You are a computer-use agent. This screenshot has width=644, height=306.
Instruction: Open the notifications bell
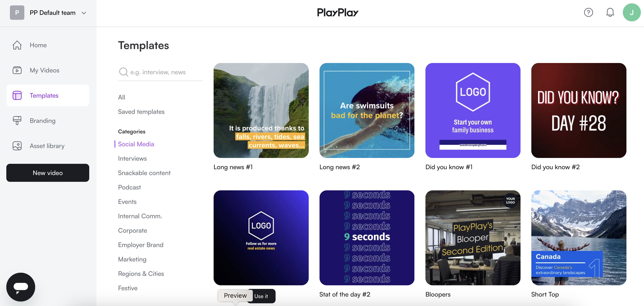[610, 12]
